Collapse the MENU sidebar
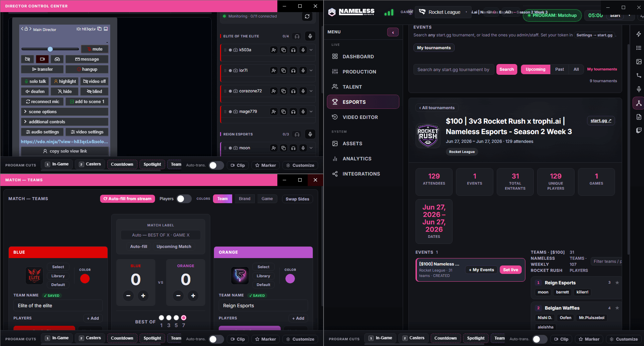Screen dimensions: 644x346 (x=393, y=32)
